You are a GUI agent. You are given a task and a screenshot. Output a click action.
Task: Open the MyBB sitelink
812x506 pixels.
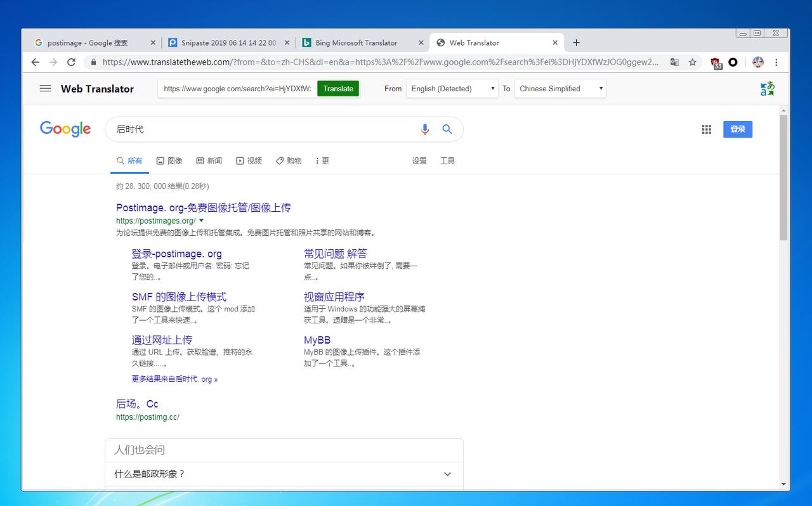click(317, 341)
